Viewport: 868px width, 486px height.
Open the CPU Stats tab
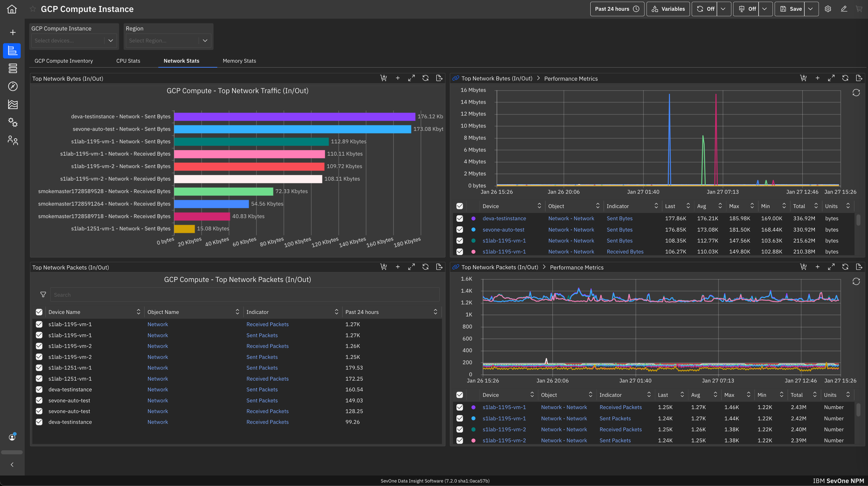coord(128,61)
